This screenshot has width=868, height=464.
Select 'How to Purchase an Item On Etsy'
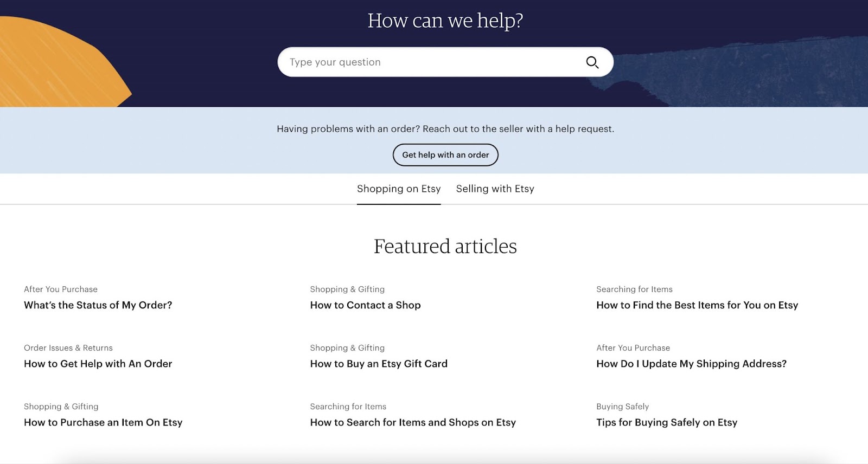click(103, 422)
